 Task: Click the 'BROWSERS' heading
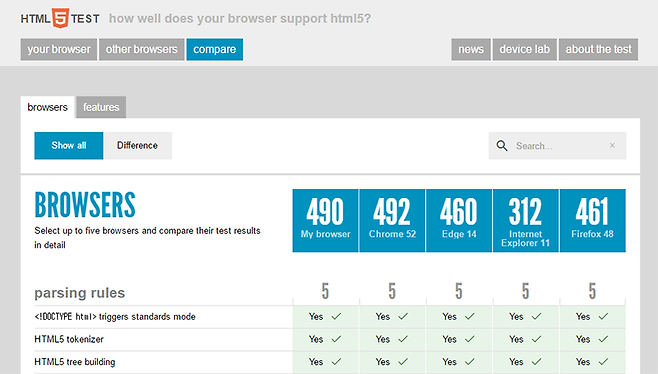[x=85, y=205]
